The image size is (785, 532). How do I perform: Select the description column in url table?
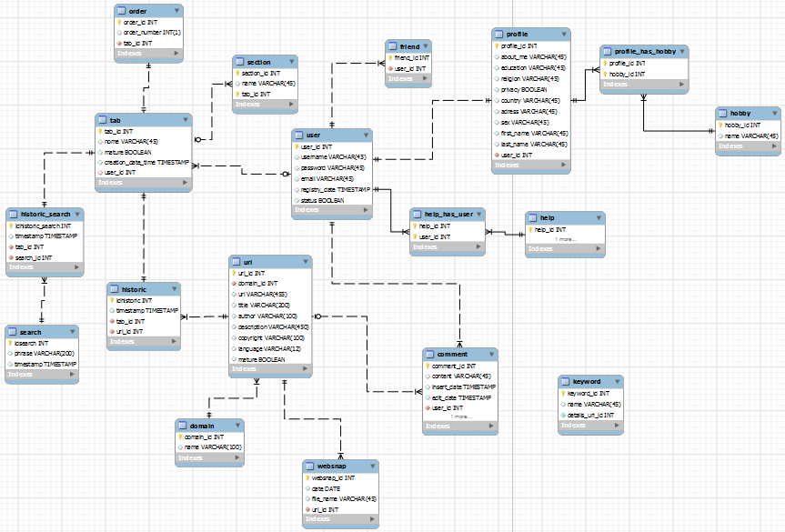273,326
